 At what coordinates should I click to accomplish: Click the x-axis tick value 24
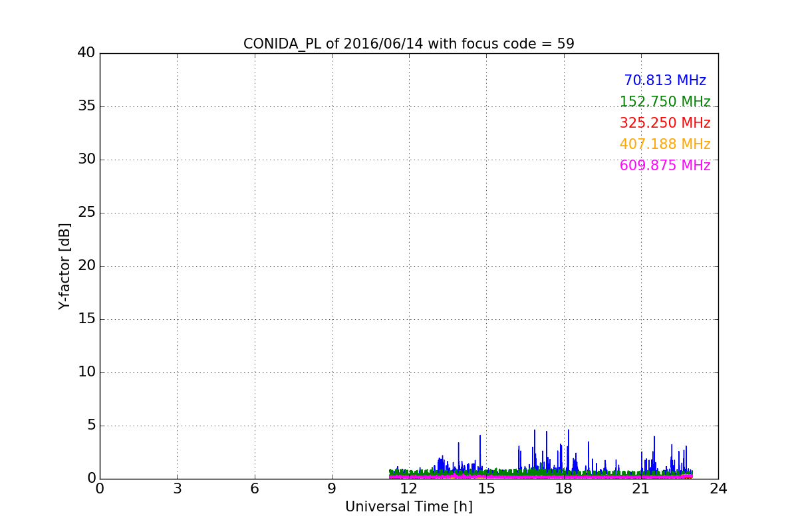[x=718, y=488]
